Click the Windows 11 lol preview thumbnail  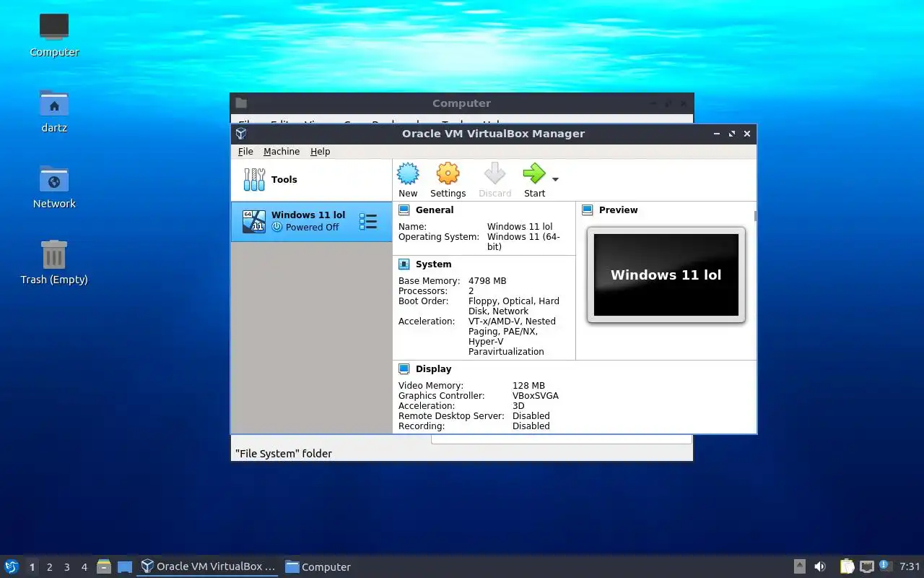666,275
